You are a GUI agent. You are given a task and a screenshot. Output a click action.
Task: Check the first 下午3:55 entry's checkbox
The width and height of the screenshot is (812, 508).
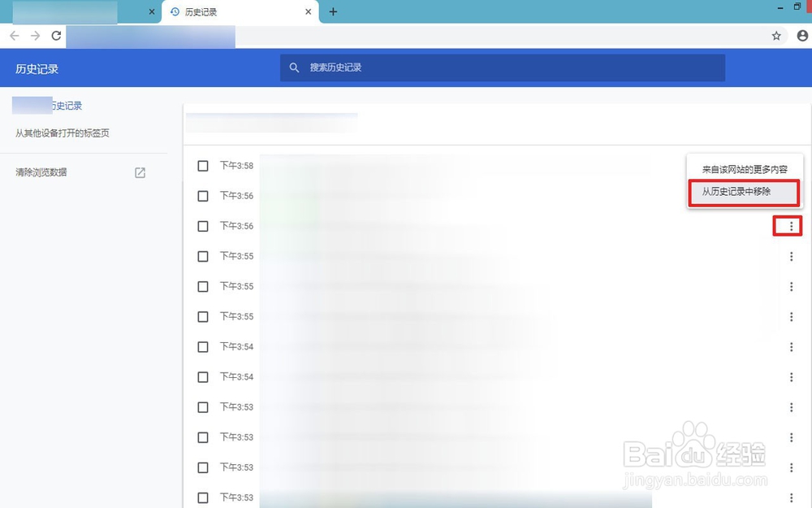pos(203,257)
